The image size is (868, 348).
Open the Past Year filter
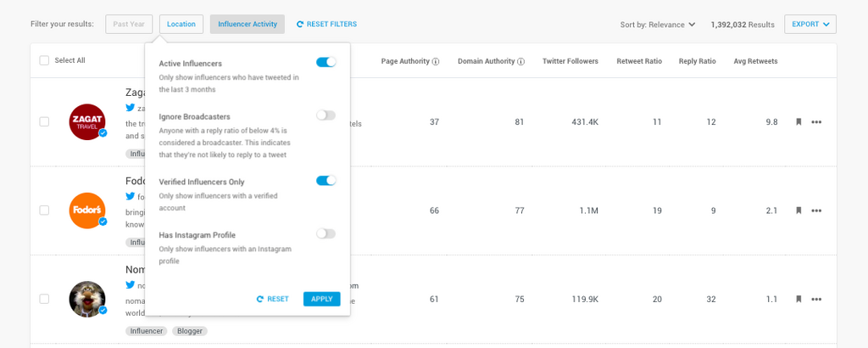[129, 25]
